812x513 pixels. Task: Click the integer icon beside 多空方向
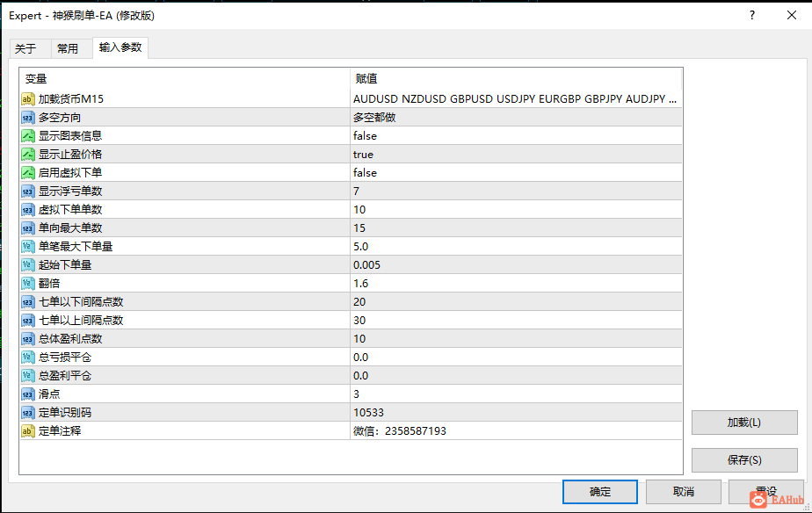[28, 118]
